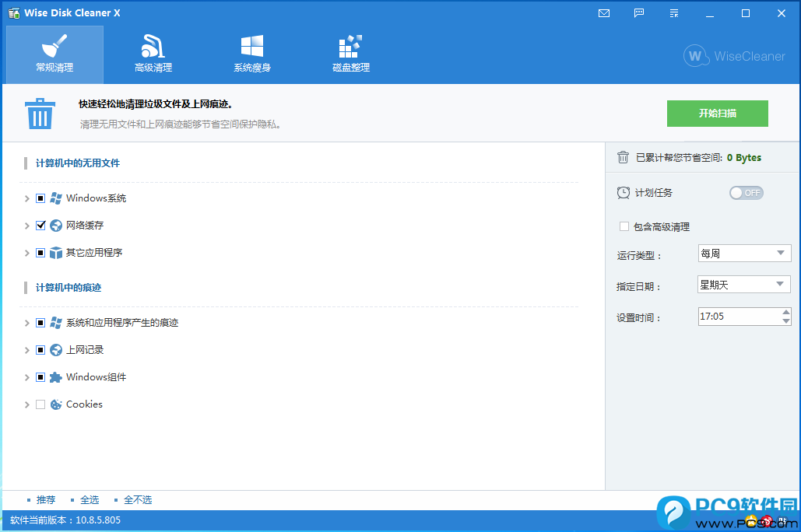The image size is (801, 532).
Task: Open the 系统瘦身 tab
Action: pos(252,54)
